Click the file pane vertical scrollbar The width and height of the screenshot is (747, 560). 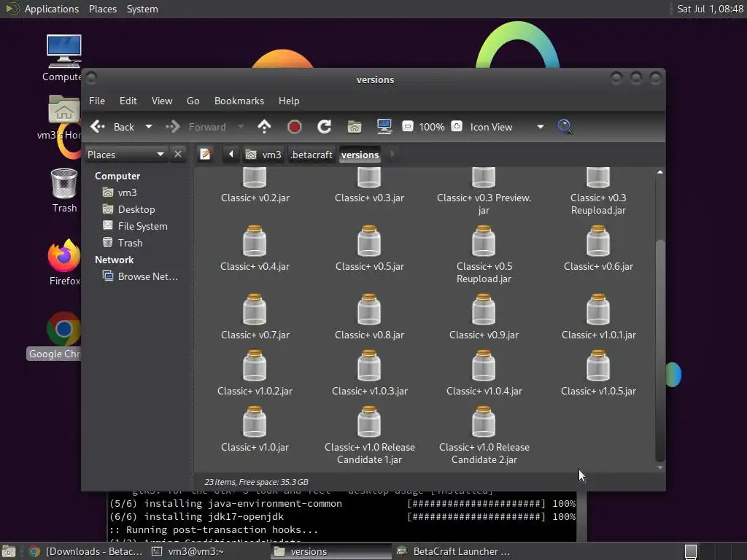click(659, 350)
